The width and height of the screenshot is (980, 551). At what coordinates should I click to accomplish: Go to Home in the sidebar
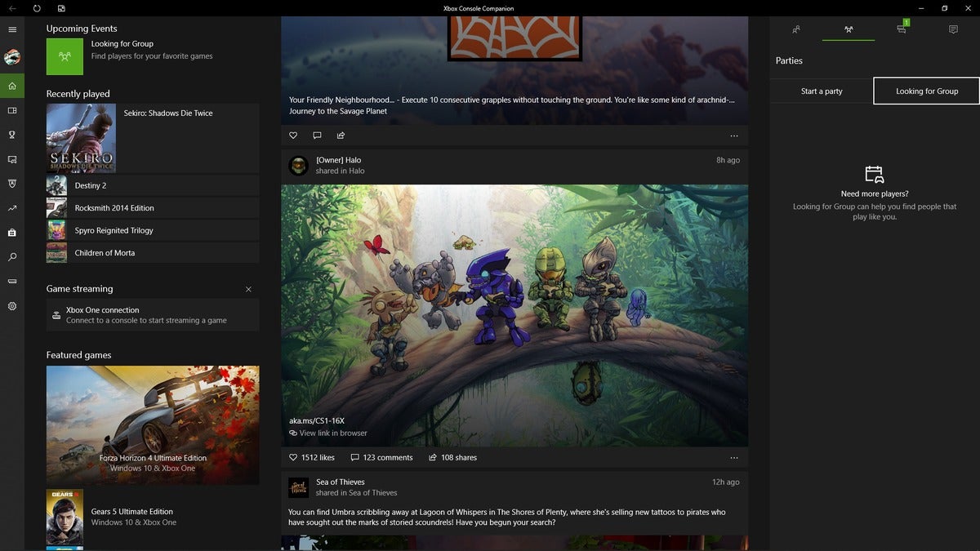click(x=12, y=86)
